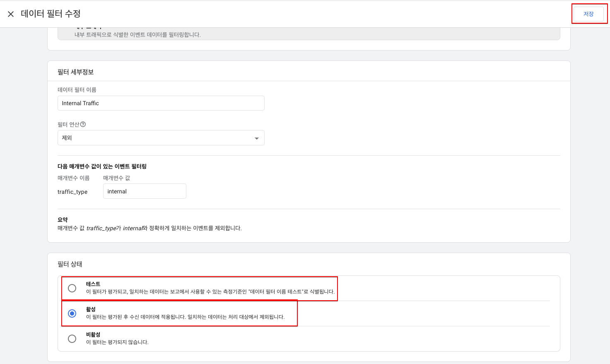Select the 활성 filter state radio button

click(72, 313)
